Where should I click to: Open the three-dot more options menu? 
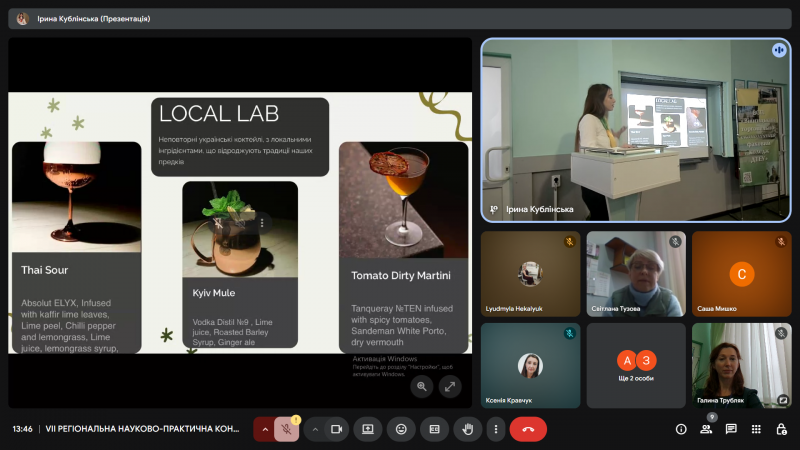495,429
